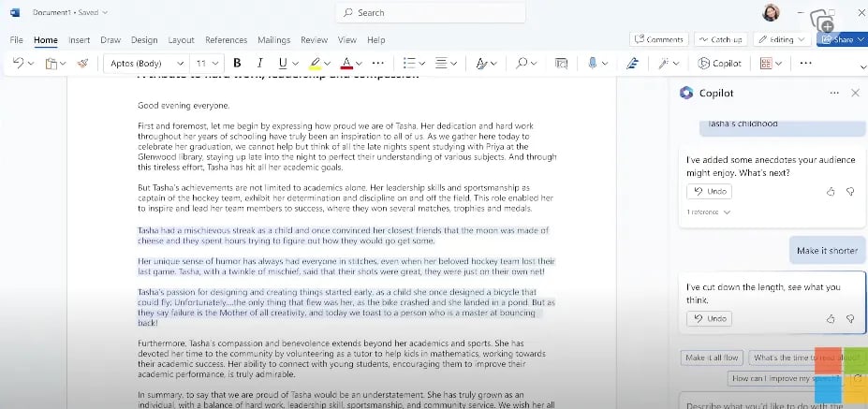Image resolution: width=868 pixels, height=409 pixels.
Task: Click the Dictate microphone icon
Action: click(593, 63)
